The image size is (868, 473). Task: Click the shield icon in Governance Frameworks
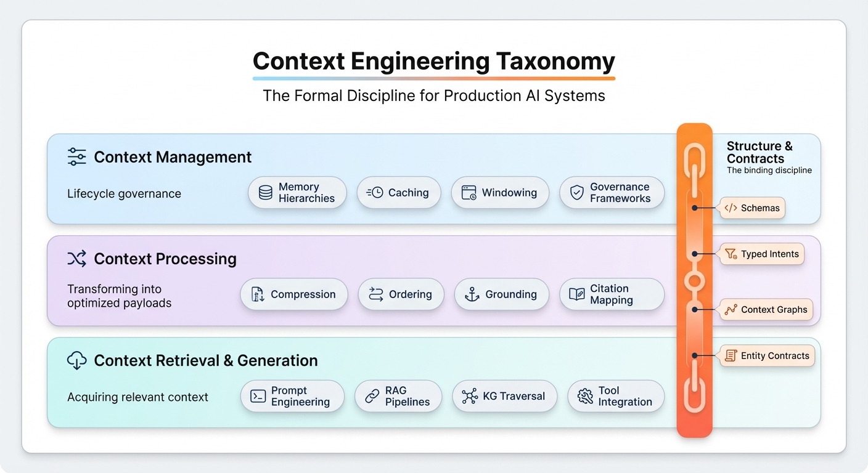[576, 193]
